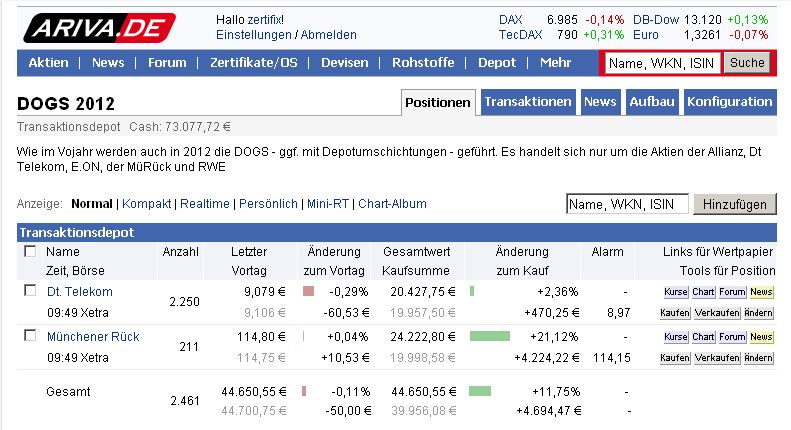Open the Chart-Album view link
This screenshot has height=430, width=791.
(392, 204)
